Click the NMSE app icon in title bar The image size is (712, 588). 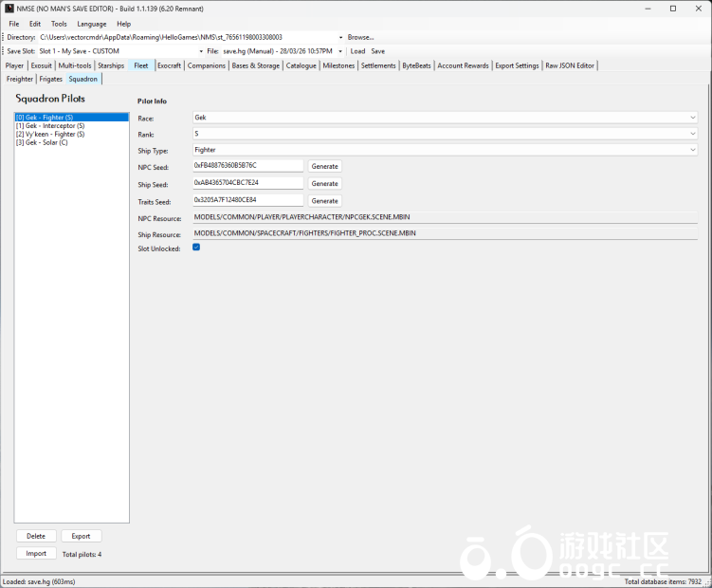(x=9, y=8)
